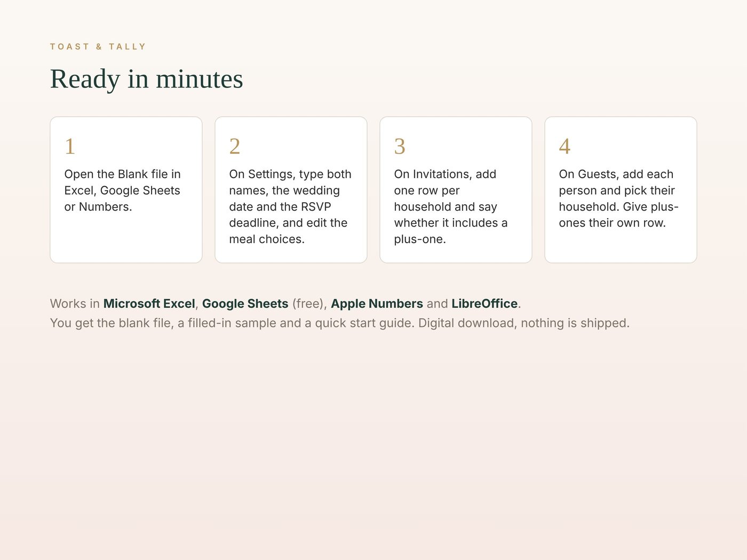Click the bold "Microsoft Excel" text
Viewport: 747px width, 560px height.
coord(149,303)
